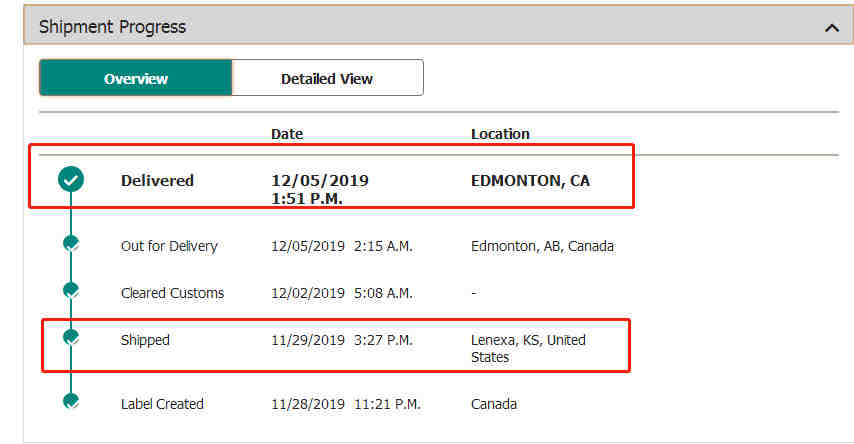Click the Delivered checkmark status icon
This screenshot has width=854, height=444.
click(x=71, y=179)
